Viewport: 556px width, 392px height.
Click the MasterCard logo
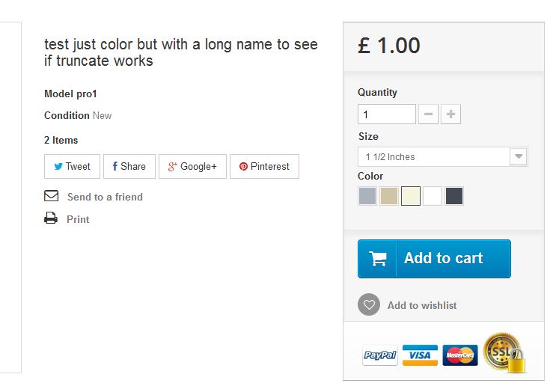pos(459,355)
